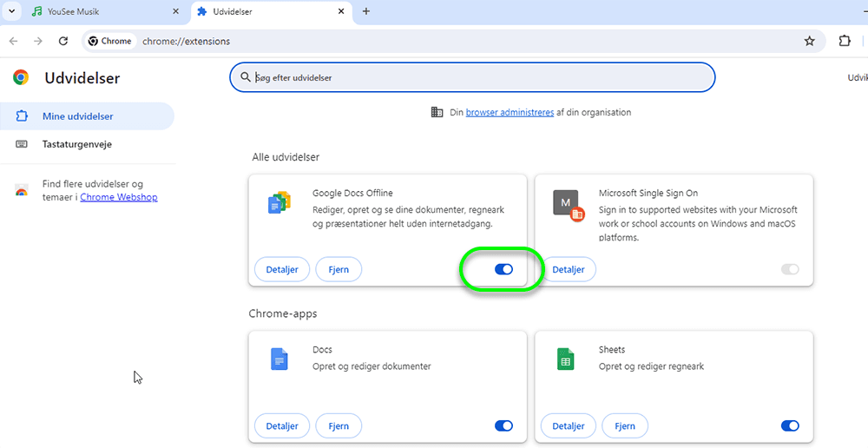Click the browser back arrow

click(x=14, y=41)
